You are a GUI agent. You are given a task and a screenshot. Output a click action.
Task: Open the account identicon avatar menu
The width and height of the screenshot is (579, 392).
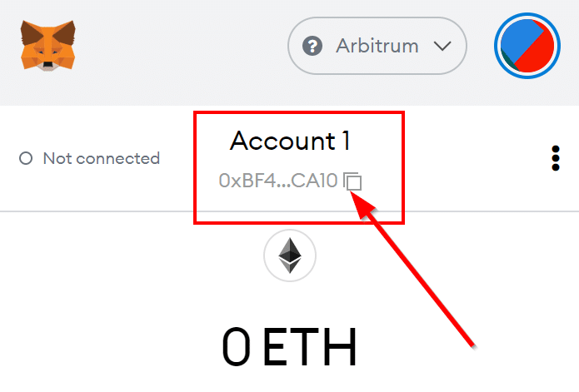(527, 46)
